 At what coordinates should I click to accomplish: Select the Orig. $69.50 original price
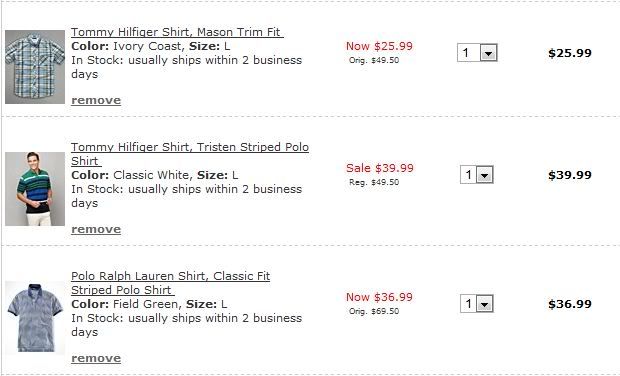374,311
